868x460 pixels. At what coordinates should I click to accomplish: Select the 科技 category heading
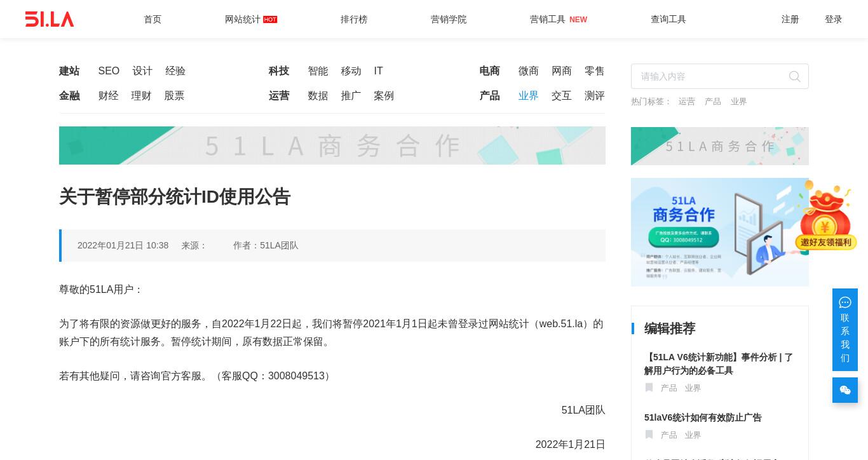pyautogui.click(x=279, y=71)
